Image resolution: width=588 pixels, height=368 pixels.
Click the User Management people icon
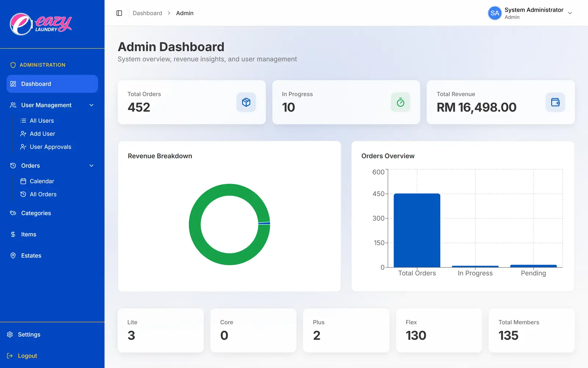pyautogui.click(x=13, y=105)
